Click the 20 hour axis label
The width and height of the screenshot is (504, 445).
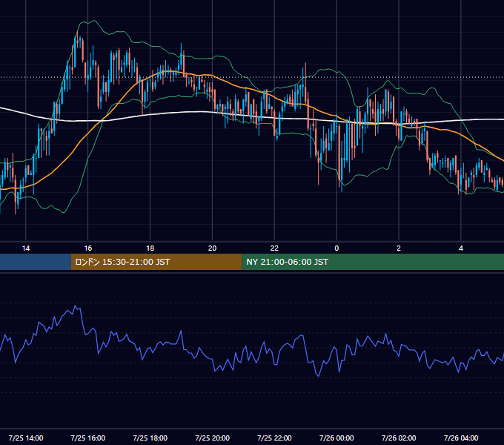(x=212, y=248)
